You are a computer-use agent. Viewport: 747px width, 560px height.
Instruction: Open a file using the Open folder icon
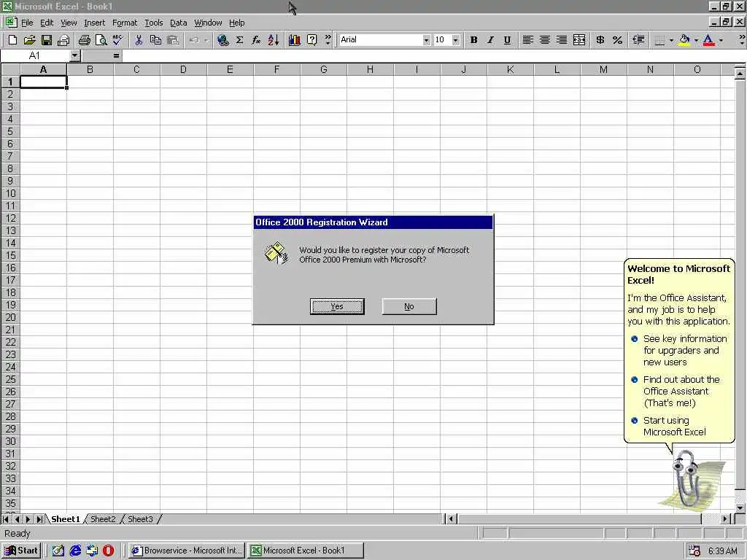click(x=29, y=40)
